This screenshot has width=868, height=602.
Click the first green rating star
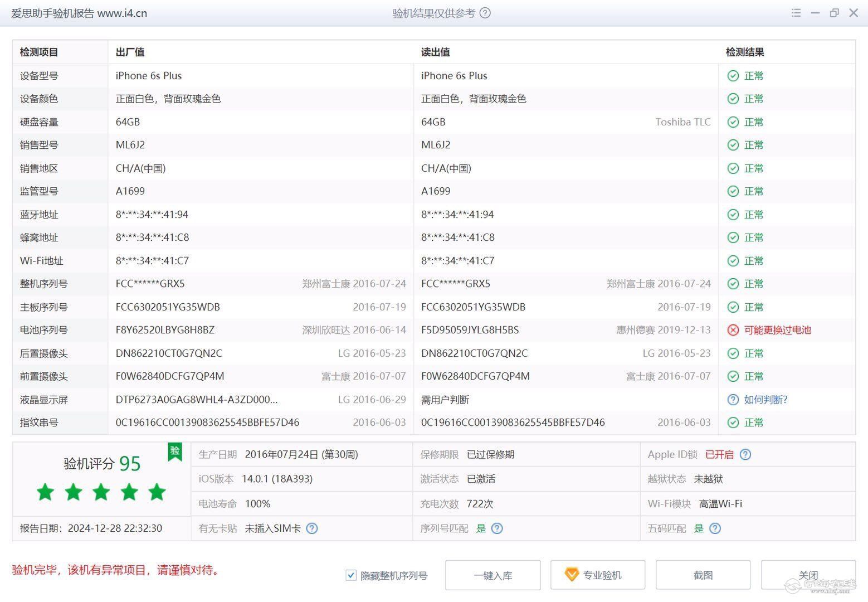coord(45,492)
